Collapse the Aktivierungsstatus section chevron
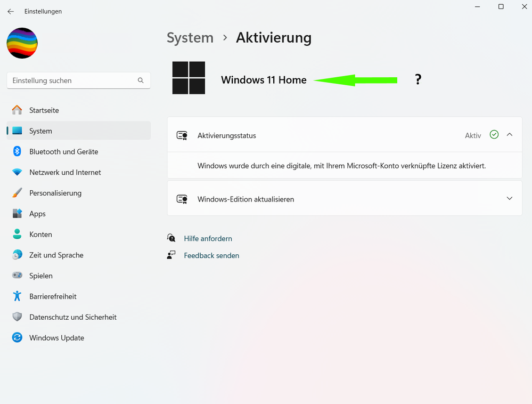 coord(510,135)
